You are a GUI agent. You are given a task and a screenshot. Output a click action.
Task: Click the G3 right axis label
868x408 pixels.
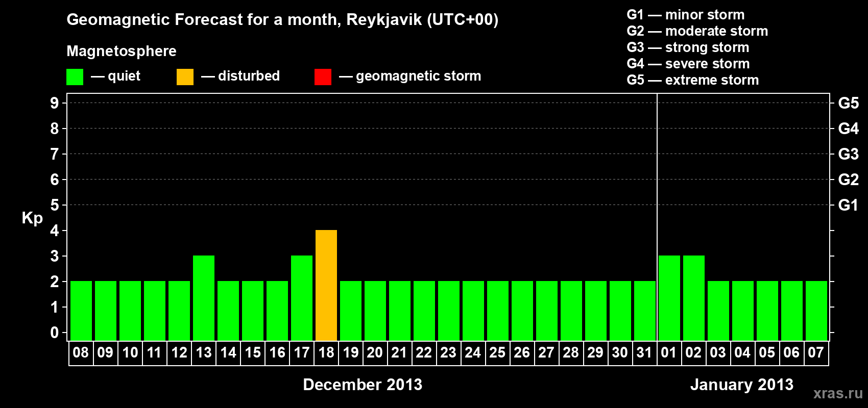849,154
